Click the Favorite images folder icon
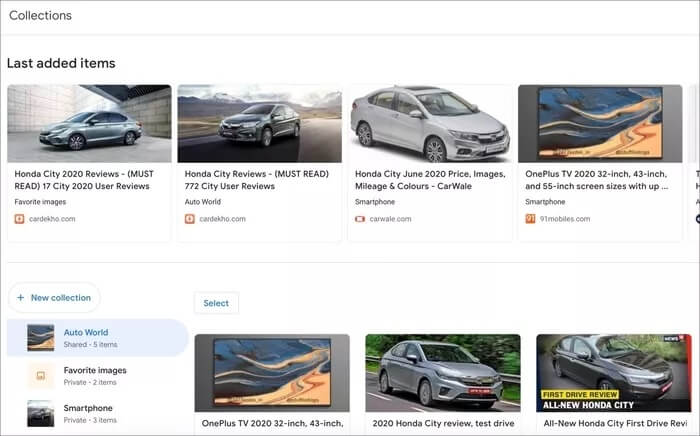 click(41, 376)
